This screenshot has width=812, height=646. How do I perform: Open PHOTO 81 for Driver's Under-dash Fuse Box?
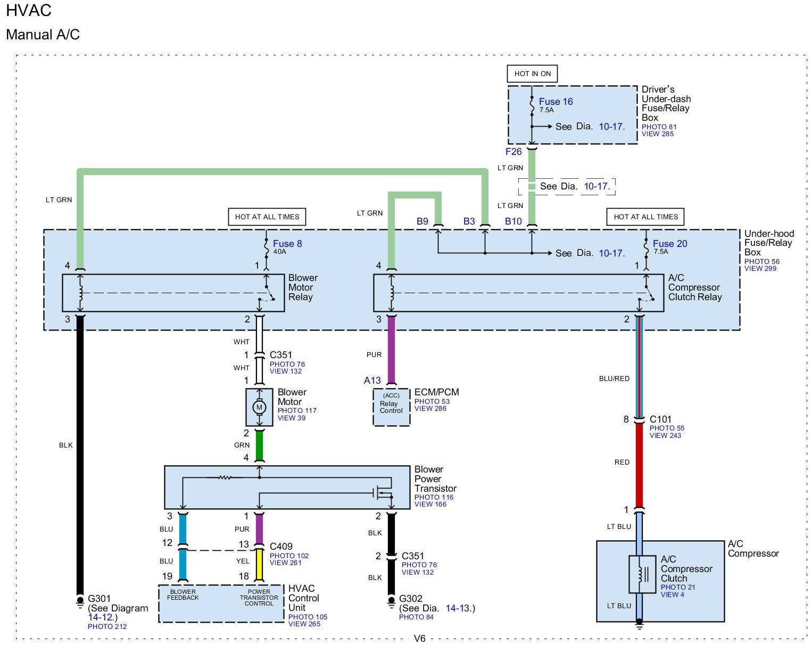[x=659, y=127]
